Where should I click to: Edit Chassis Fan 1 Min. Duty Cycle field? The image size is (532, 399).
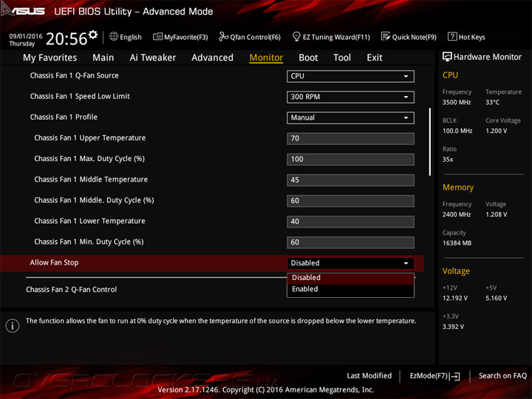click(x=350, y=242)
